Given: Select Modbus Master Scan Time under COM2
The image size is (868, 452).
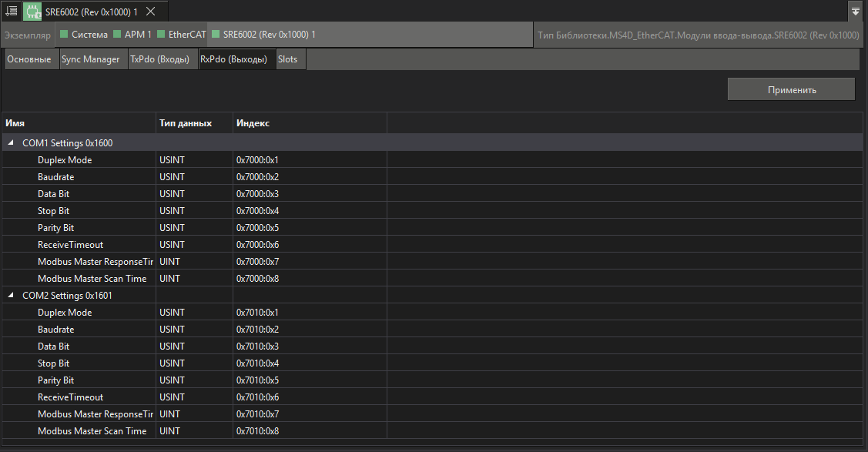Looking at the screenshot, I should pos(433,431).
